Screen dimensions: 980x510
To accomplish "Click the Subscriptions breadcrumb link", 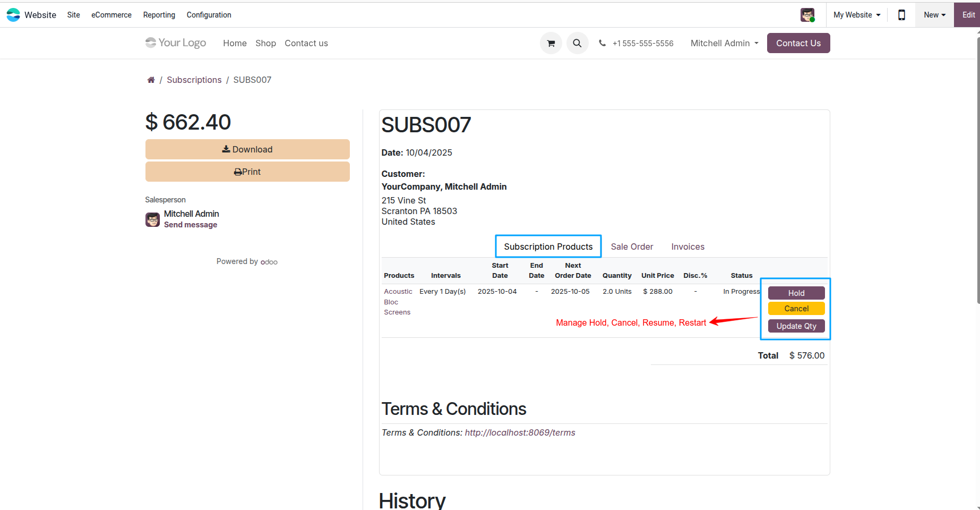I will [194, 80].
